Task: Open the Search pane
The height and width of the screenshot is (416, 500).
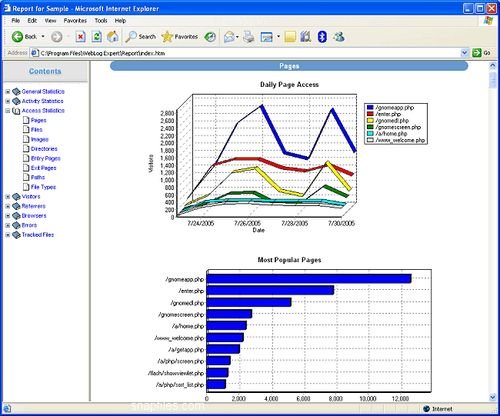Action: pyautogui.click(x=140, y=37)
